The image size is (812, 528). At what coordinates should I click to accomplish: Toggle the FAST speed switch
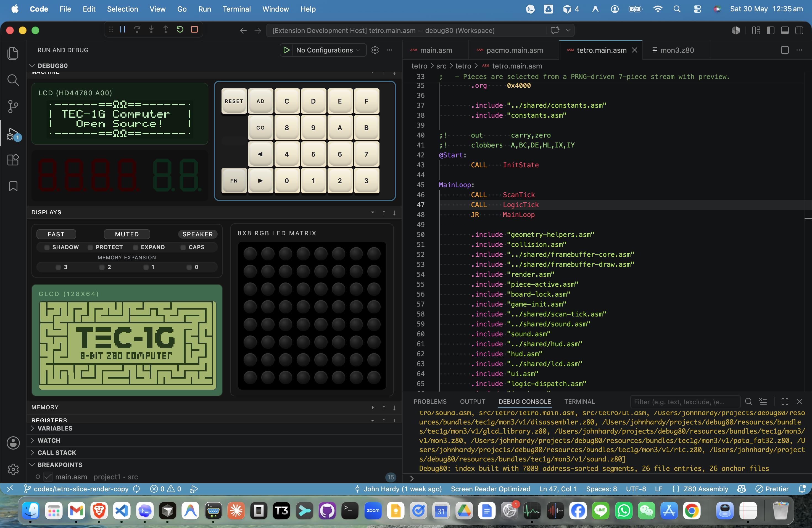[56, 234]
